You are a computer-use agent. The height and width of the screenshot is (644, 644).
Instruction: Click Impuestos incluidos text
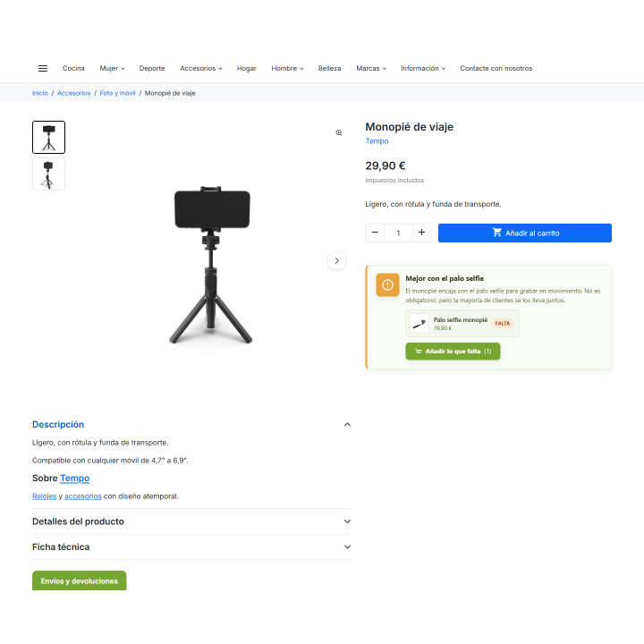tap(394, 181)
